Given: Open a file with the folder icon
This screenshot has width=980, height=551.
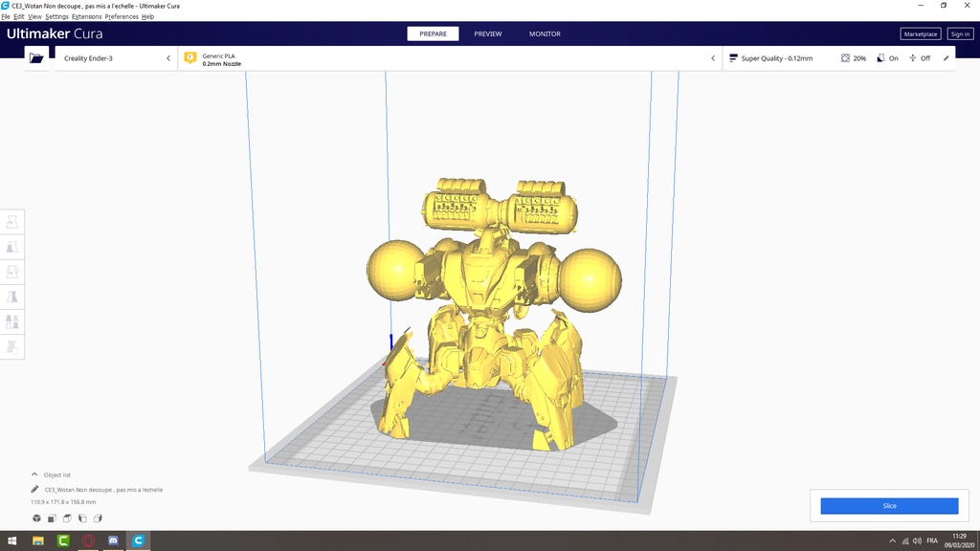Looking at the screenshot, I should tap(36, 58).
